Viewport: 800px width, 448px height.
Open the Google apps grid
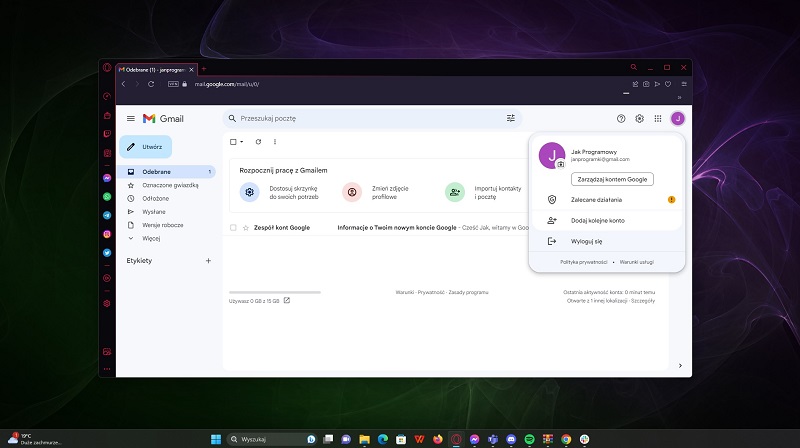(658, 118)
